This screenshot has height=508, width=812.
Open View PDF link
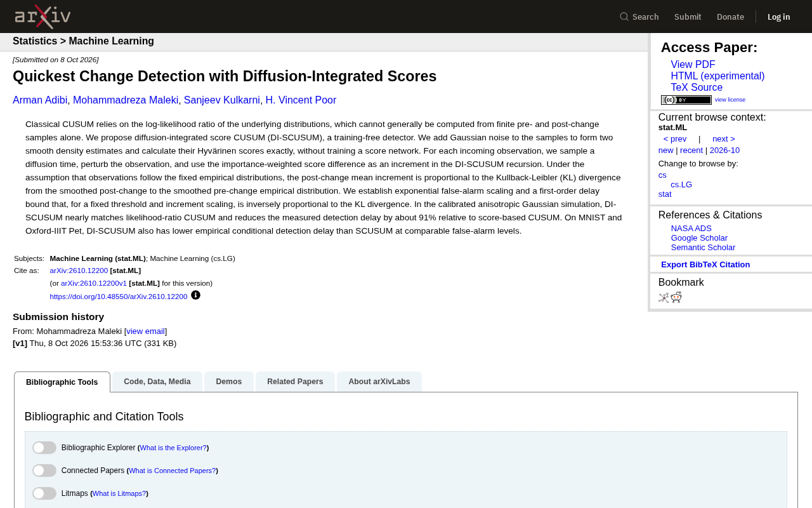(x=693, y=65)
